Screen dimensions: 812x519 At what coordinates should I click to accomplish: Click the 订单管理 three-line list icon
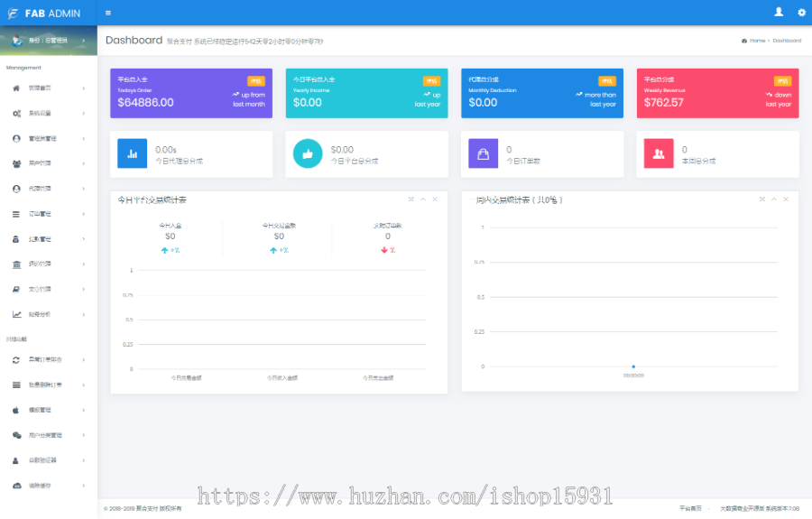pyautogui.click(x=16, y=214)
